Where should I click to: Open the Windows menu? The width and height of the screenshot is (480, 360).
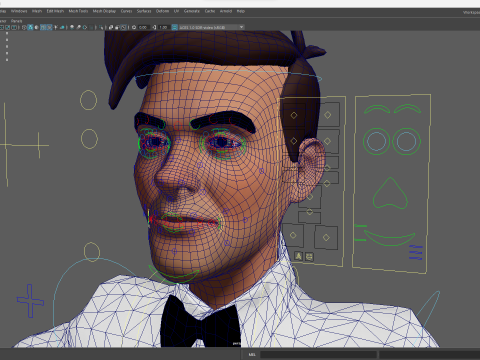[x=19, y=11]
